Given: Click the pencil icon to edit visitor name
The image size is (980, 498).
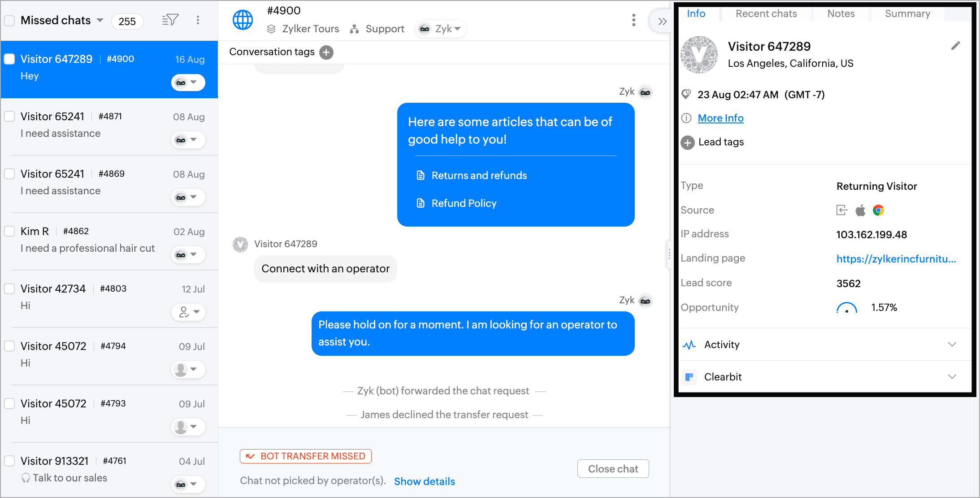Looking at the screenshot, I should [955, 46].
